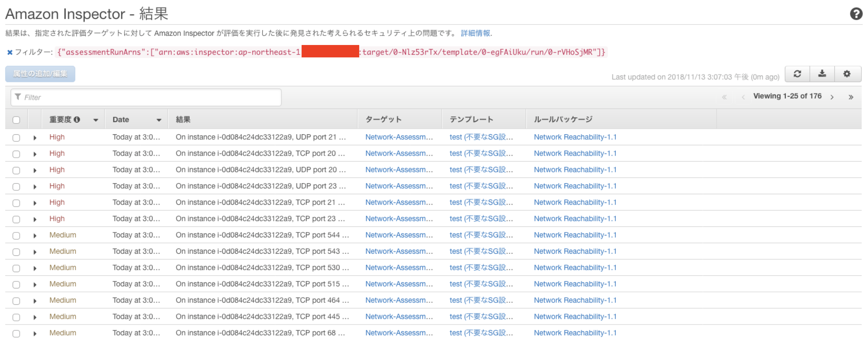This screenshot has width=868, height=340.
Task: Check the box for TCP port 20 finding
Action: [16, 154]
